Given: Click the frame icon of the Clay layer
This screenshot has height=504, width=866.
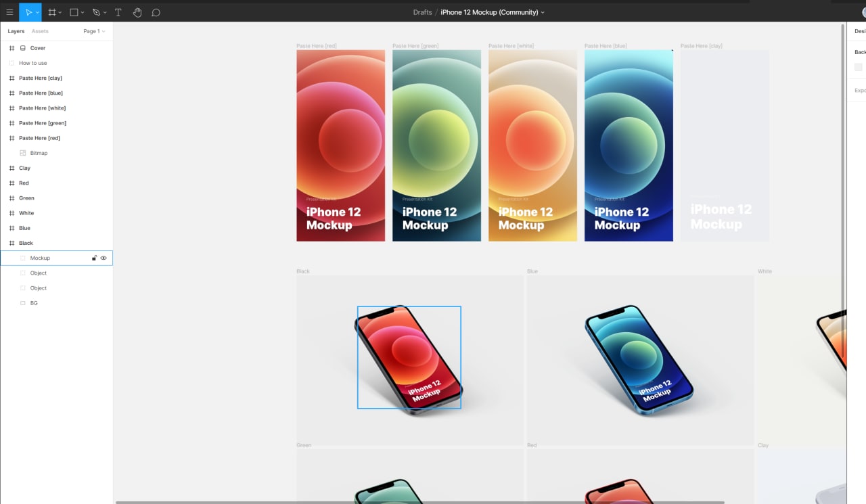Looking at the screenshot, I should point(12,168).
